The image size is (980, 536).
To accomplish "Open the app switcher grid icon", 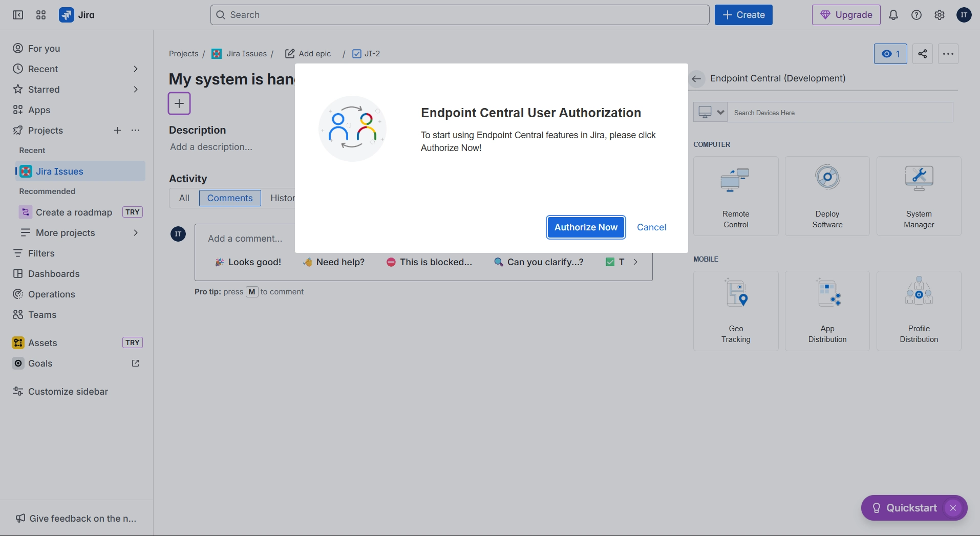I will coord(41,15).
